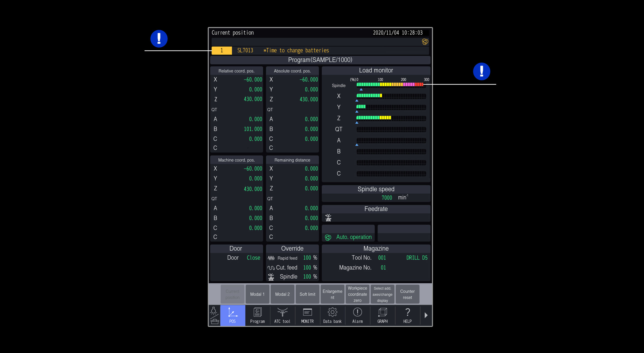The image size is (644, 353).
Task: Open the Alarm exclamation icon
Action: point(357,315)
